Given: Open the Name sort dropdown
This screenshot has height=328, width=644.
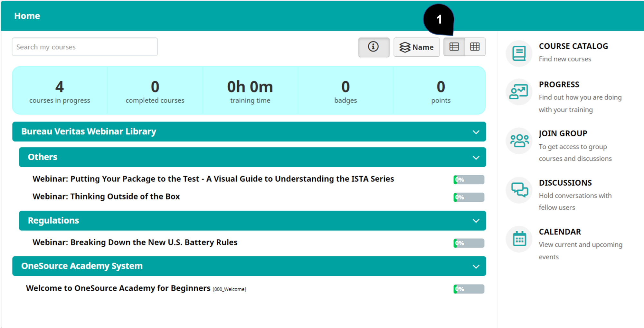Looking at the screenshot, I should [416, 47].
